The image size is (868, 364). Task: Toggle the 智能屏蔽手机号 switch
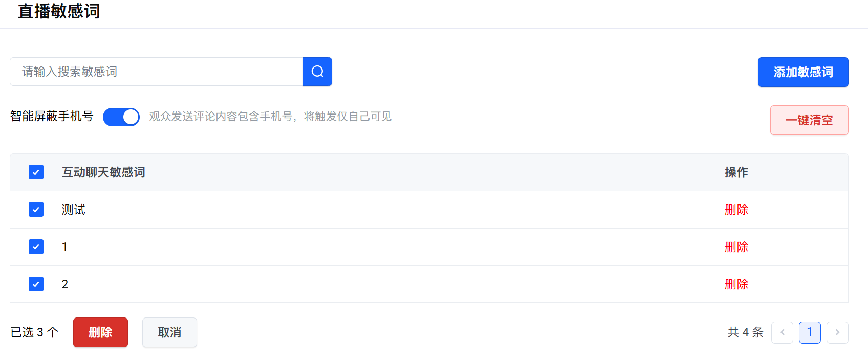pos(121,117)
